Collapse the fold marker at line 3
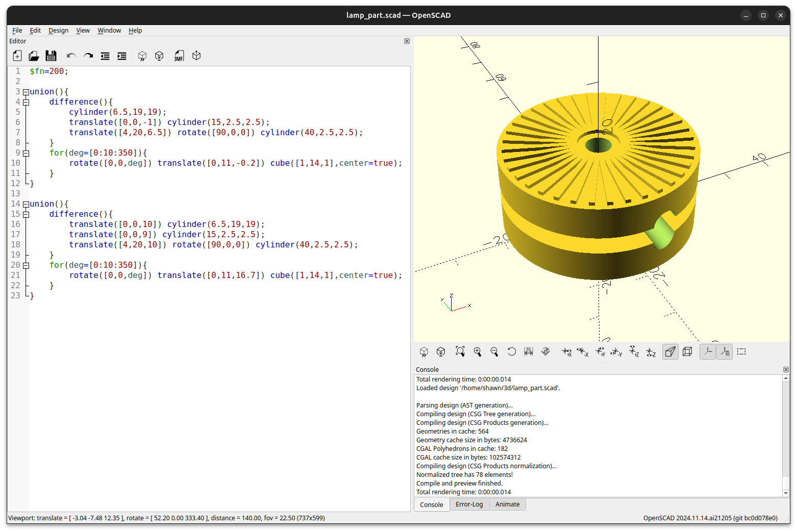Image resolution: width=797 pixels, height=532 pixels. pos(26,92)
